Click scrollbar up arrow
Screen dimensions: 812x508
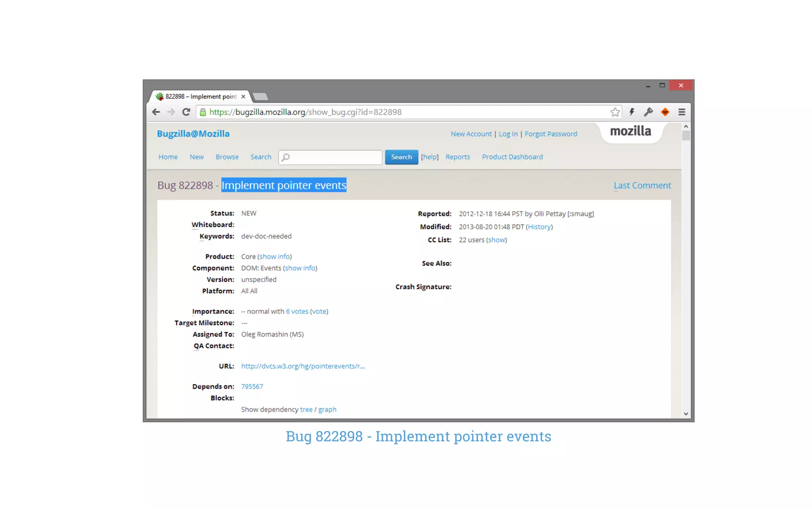[686, 127]
